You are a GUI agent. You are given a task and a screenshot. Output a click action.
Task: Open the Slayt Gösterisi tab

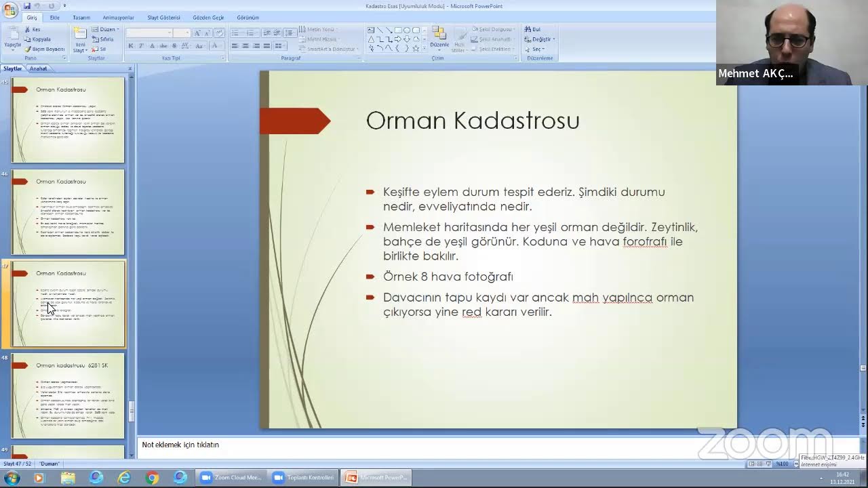(163, 18)
